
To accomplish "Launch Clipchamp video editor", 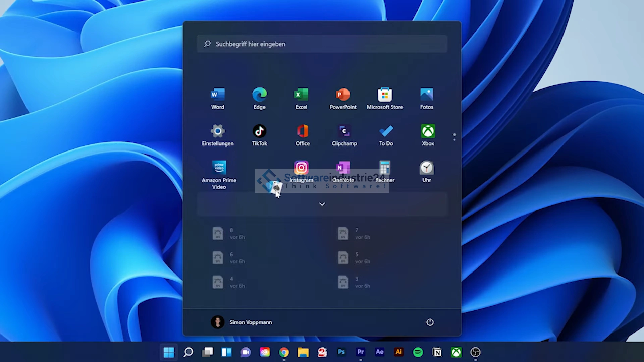I will 344,135.
